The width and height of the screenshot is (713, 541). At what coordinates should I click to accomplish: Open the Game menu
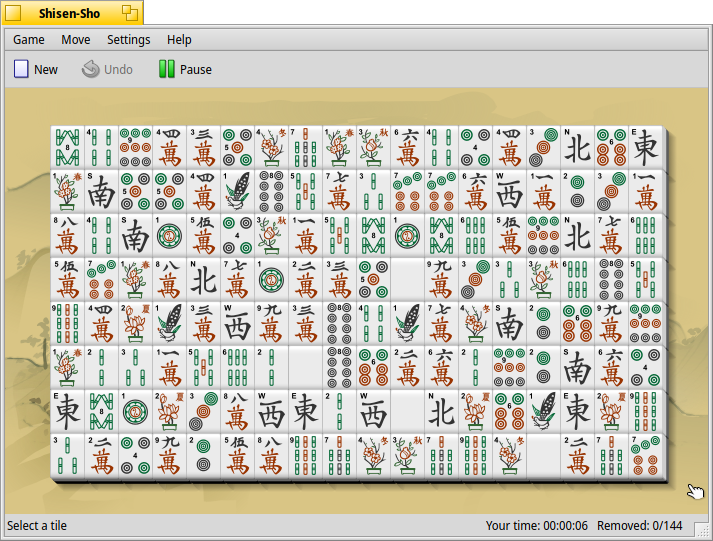(x=29, y=40)
